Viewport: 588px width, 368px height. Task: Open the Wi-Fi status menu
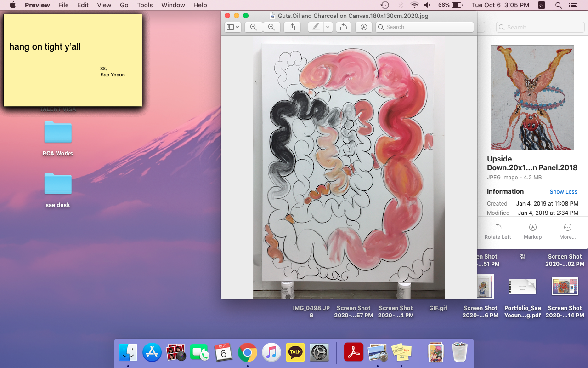414,5
